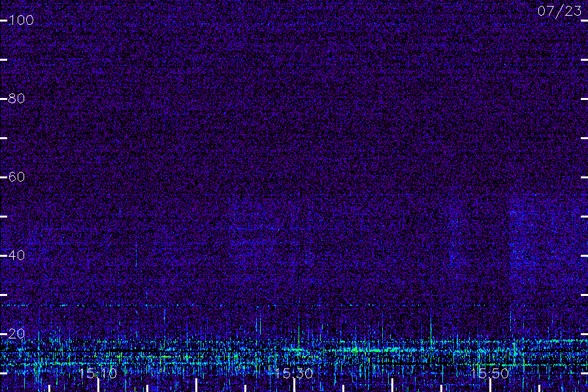The image size is (588, 392).
Task: Click the 60 frequency axis label
Action: click(x=16, y=176)
